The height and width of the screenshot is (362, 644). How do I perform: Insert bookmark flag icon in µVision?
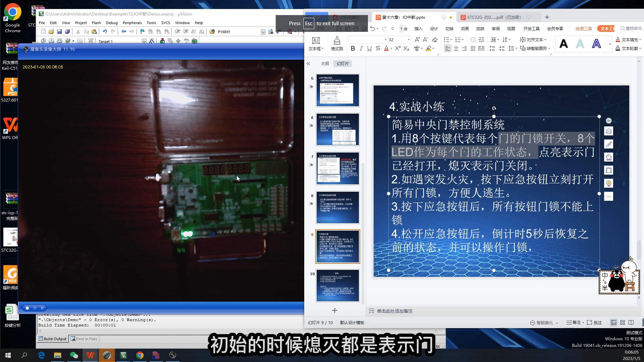point(142,32)
